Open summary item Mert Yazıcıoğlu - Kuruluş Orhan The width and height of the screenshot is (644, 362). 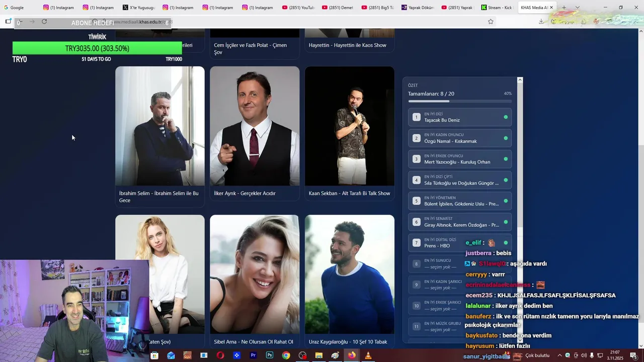click(460, 159)
